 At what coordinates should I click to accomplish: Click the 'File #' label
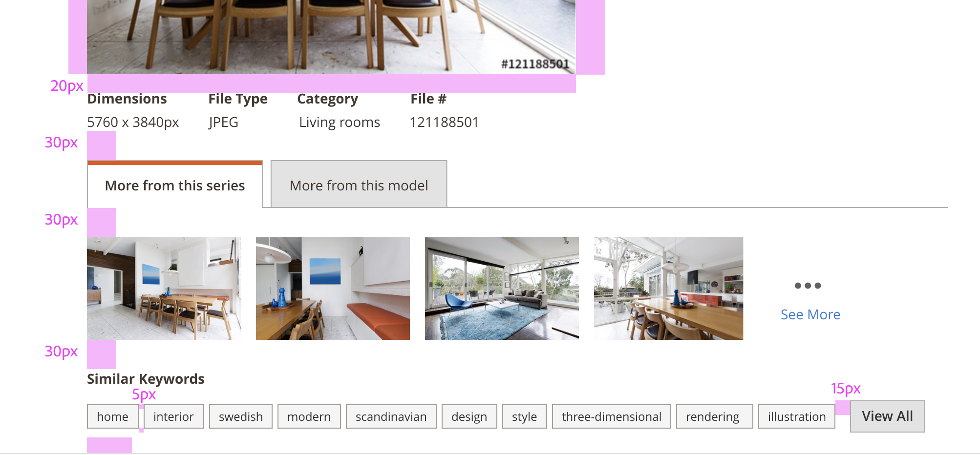[x=428, y=99]
